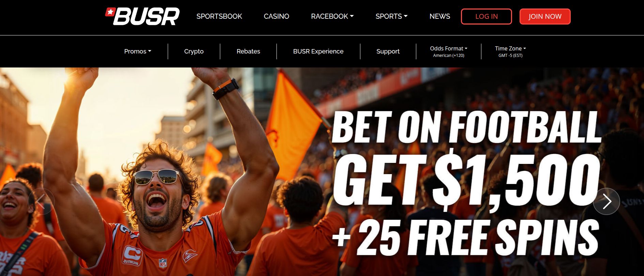This screenshot has width=644, height=276.
Task: Open the Sportsbook page
Action: pos(219,16)
